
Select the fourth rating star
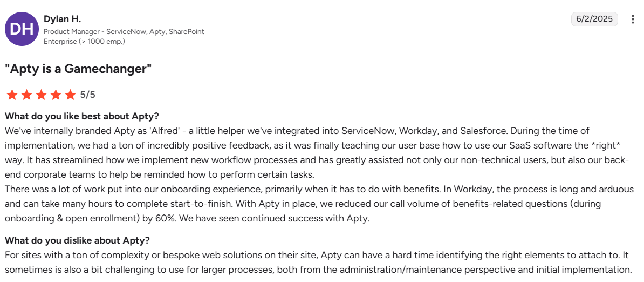(x=56, y=95)
